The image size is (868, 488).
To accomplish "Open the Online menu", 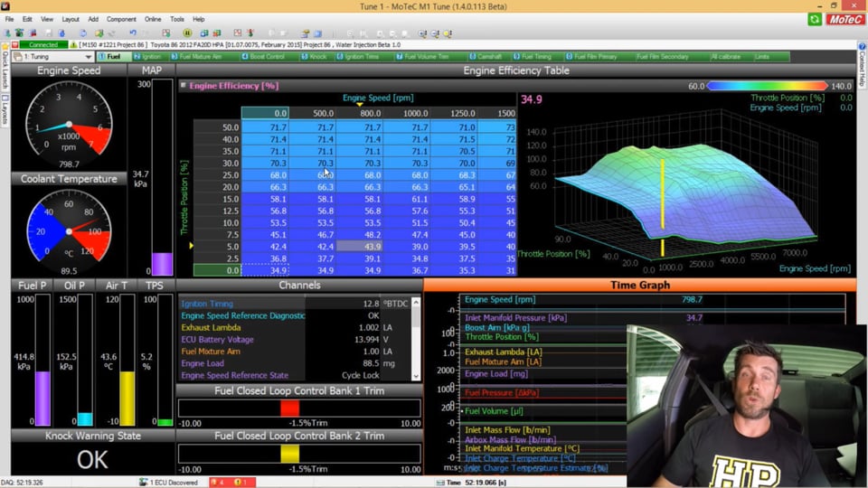I will 153,19.
